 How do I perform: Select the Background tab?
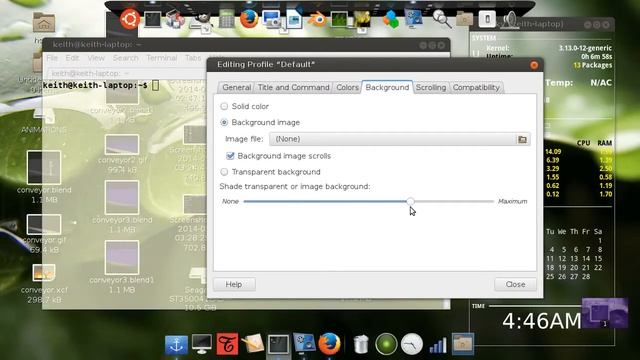click(387, 87)
